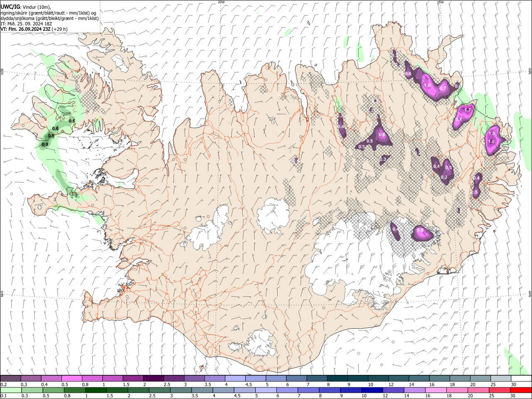Pick rain swatch between 25 and 30
This screenshot has height=399, width=532.
point(500,390)
